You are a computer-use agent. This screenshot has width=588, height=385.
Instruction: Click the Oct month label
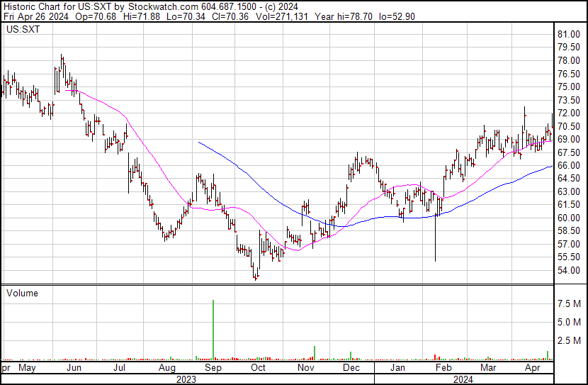(259, 368)
